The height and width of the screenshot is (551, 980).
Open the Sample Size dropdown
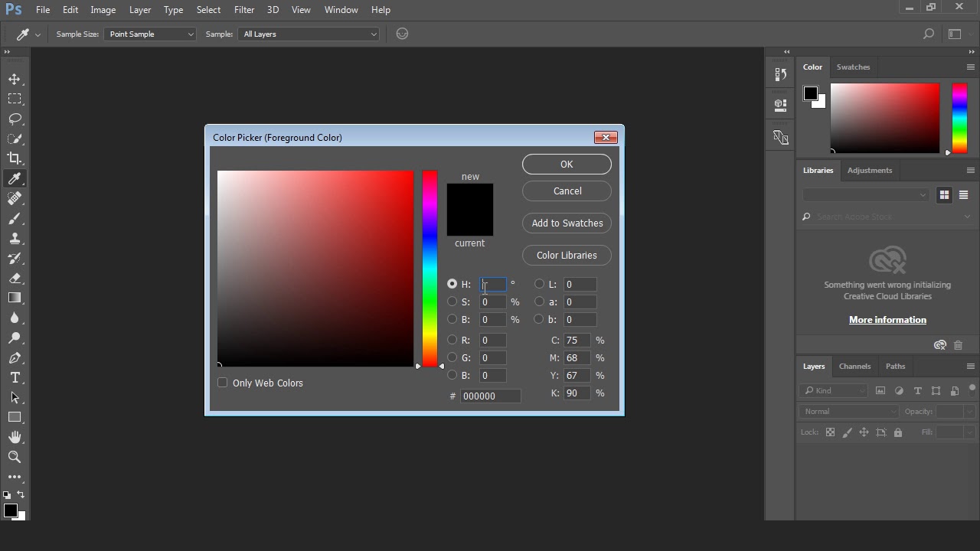coord(150,34)
